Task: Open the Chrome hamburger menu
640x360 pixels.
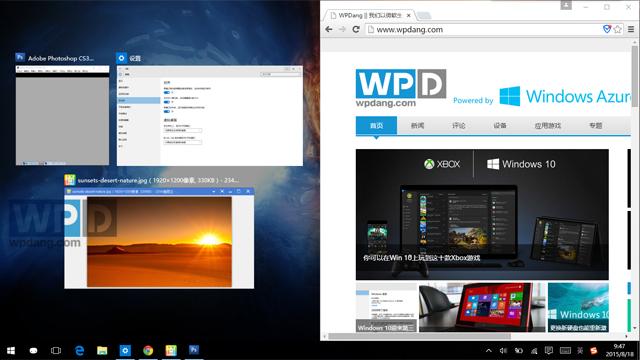Action: (631, 29)
